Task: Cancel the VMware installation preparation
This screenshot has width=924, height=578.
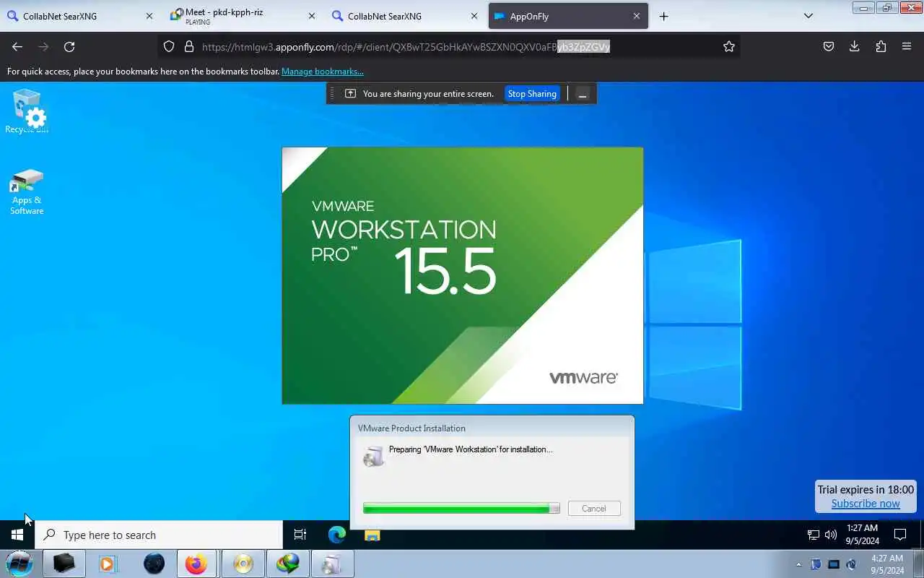Action: (594, 509)
